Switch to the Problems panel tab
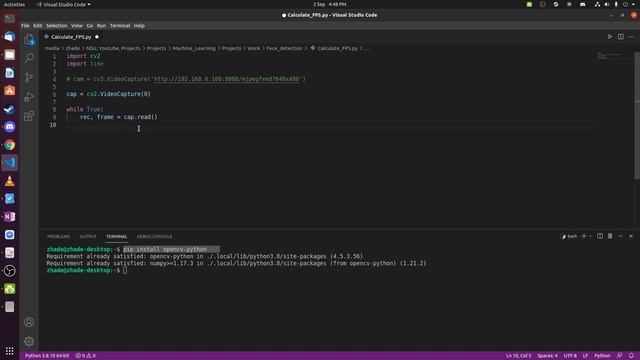 58,236
